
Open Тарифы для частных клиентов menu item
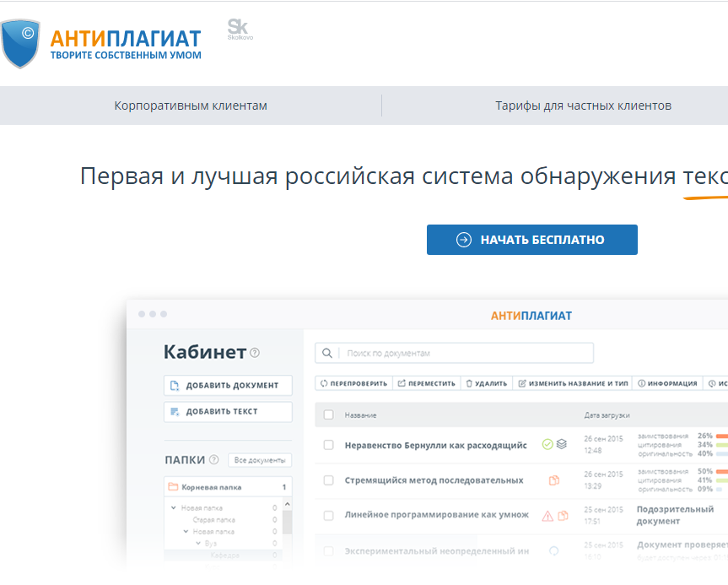tap(583, 106)
